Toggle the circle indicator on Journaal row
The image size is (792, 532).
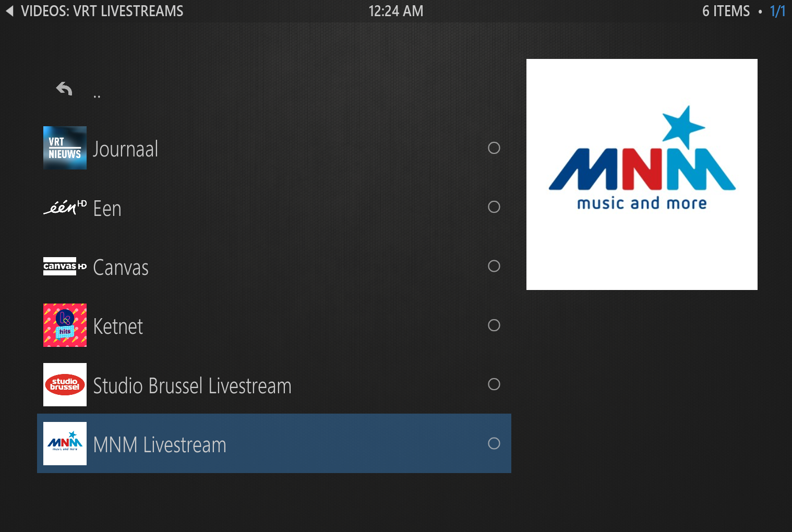click(494, 148)
